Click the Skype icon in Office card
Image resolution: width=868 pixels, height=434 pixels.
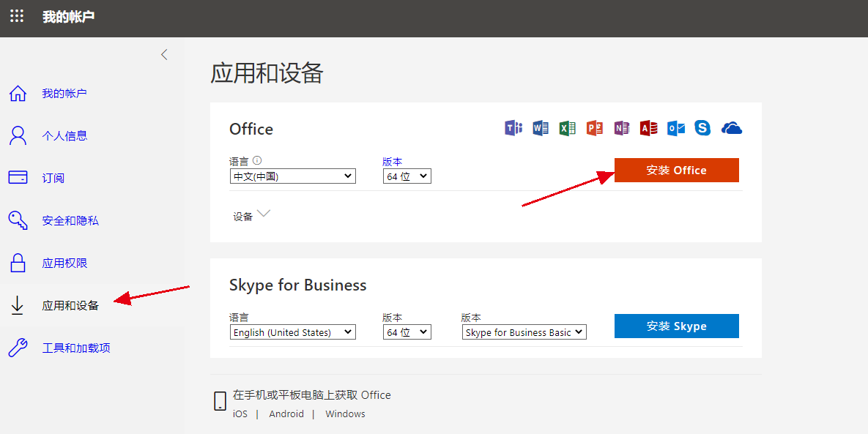pyautogui.click(x=702, y=128)
